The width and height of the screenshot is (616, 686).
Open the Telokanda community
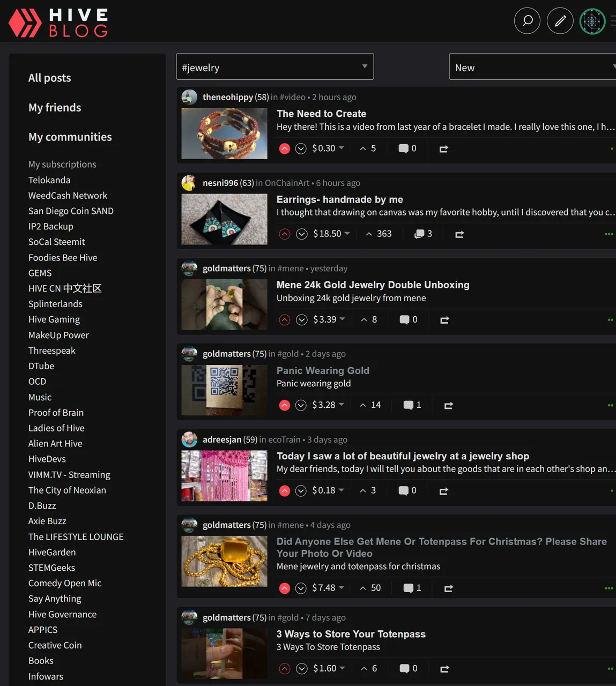click(49, 180)
